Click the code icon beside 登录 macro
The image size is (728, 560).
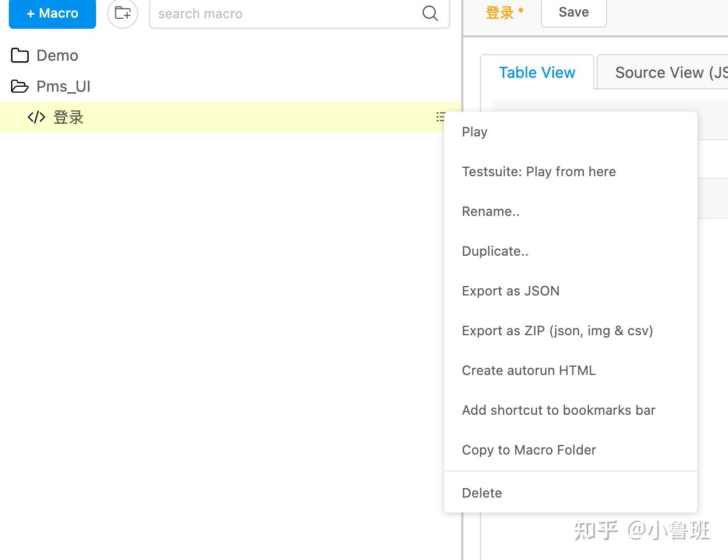[x=36, y=117]
